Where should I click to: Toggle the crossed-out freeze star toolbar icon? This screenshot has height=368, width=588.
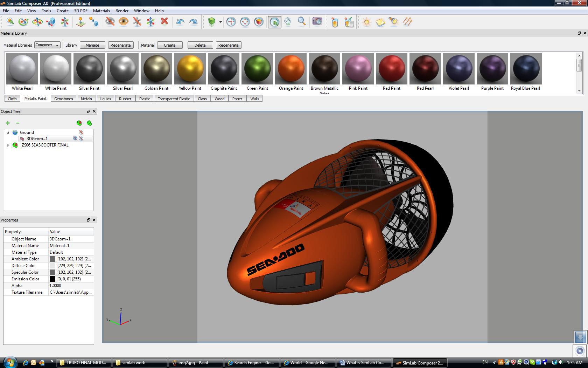(137, 22)
